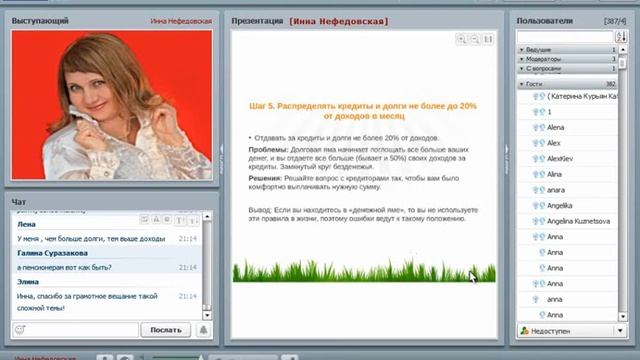Screen dimensions: 640x360
Task: Zoom out of the presentation slide
Action: click(x=475, y=40)
